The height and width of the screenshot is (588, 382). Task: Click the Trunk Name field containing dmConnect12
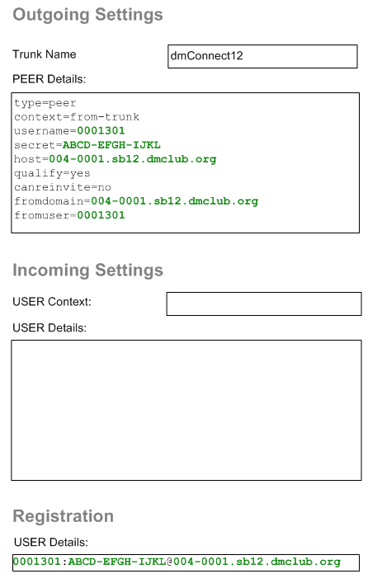pyautogui.click(x=262, y=56)
